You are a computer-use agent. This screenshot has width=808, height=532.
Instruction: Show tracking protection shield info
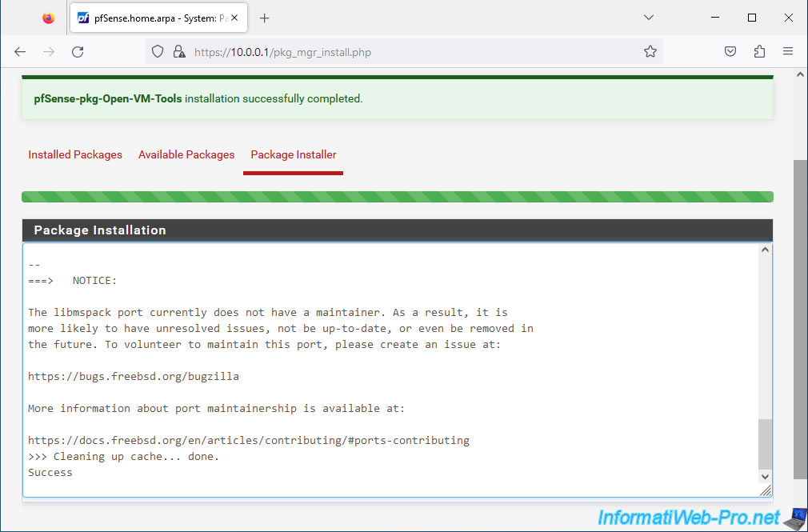click(158, 51)
